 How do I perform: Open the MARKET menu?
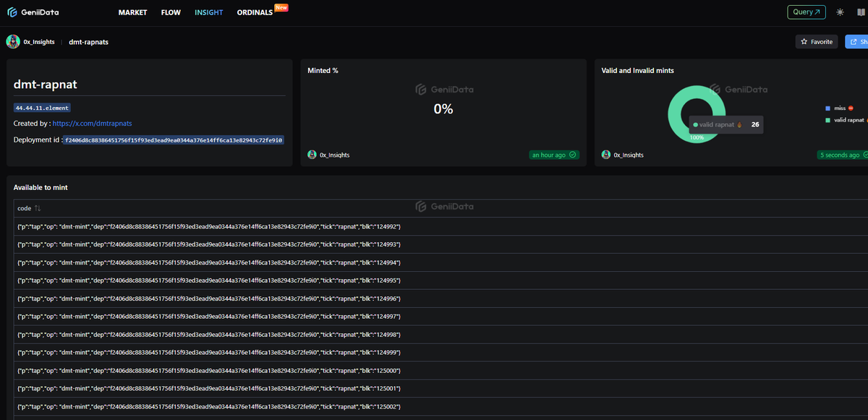[x=132, y=12]
